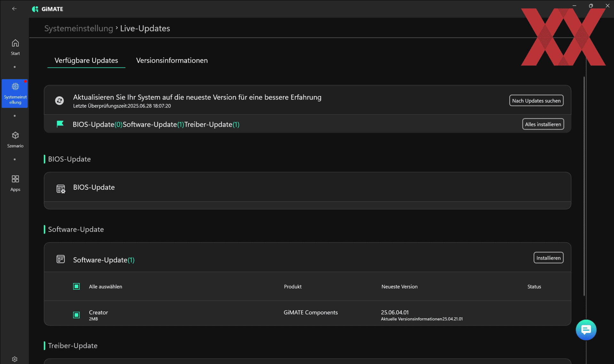This screenshot has width=614, height=364.
Task: Open Systemeinstellung in the sidebar
Action: [x=15, y=93]
